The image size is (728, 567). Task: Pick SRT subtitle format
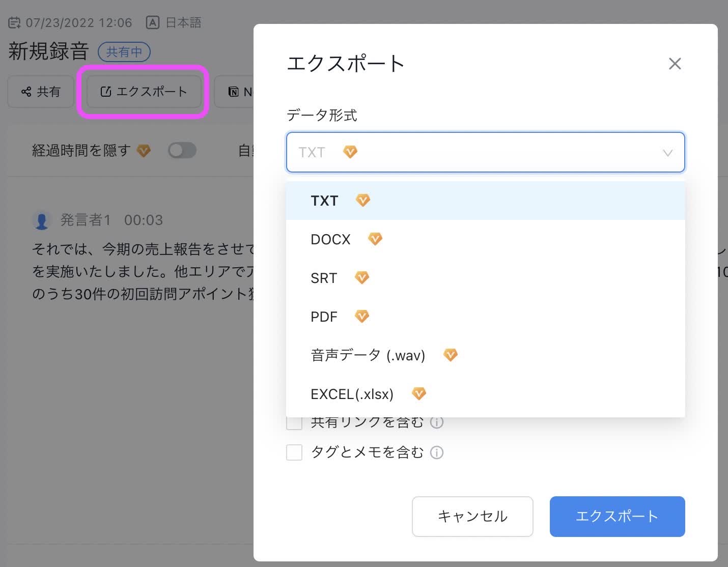pos(485,278)
